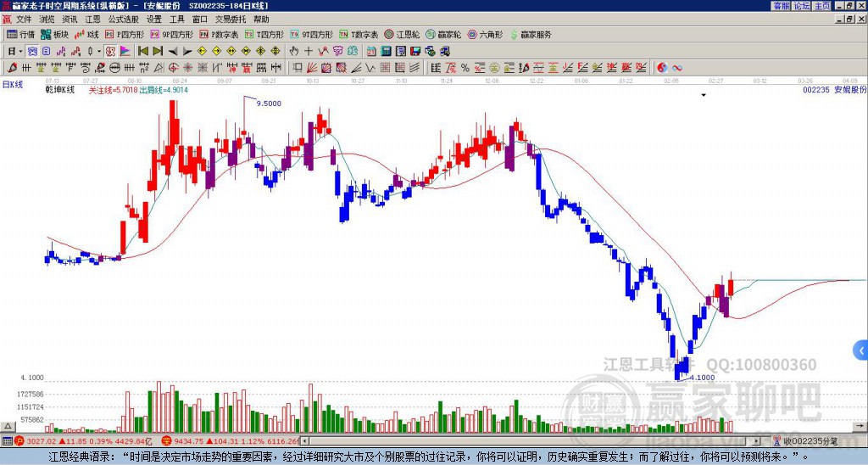The image size is (868, 465).
Task: Click the pink flag icon in toolbar
Action: 125,52
